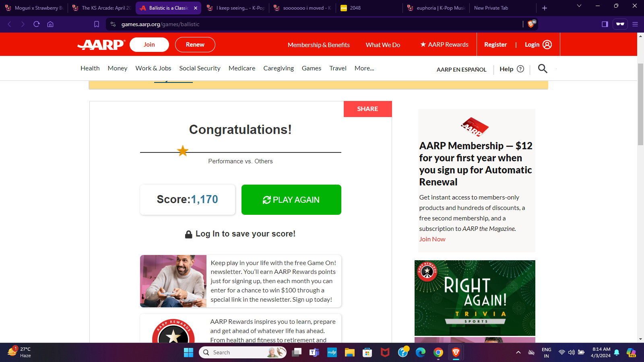The width and height of the screenshot is (644, 362).
Task: Open a new tab with the plus icon
Action: (x=545, y=8)
